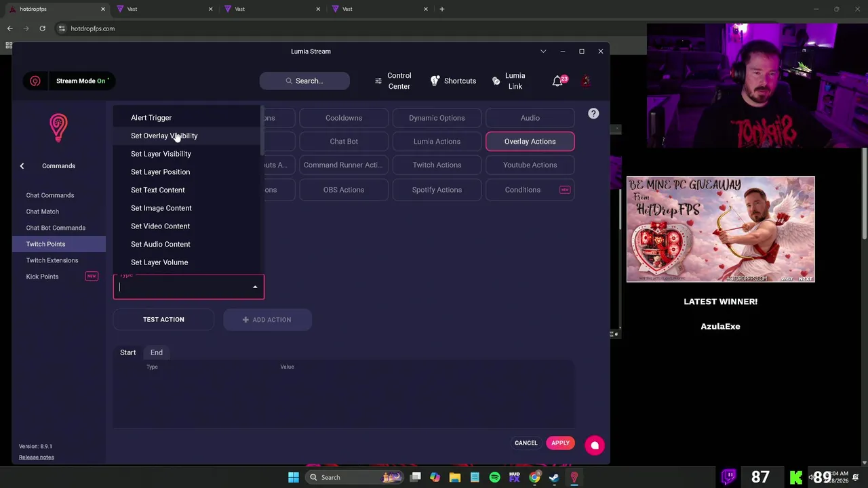The image size is (868, 488).
Task: Choose Set Layer Volume option
Action: (188, 262)
